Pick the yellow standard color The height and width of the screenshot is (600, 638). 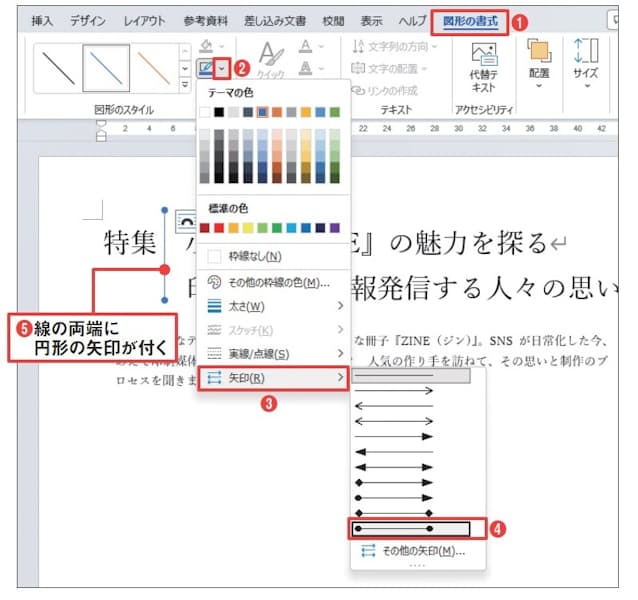pos(248,228)
